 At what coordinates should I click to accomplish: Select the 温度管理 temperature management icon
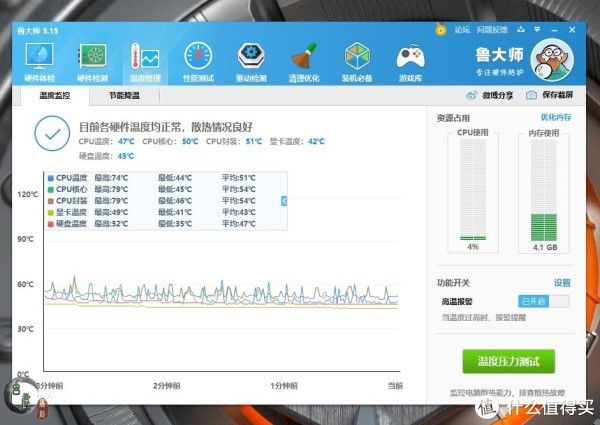(x=145, y=58)
